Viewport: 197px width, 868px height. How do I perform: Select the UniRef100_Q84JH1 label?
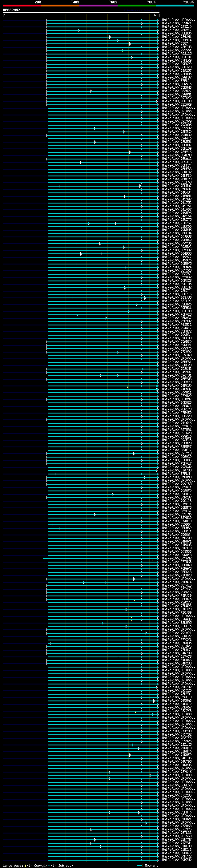(177, 37)
